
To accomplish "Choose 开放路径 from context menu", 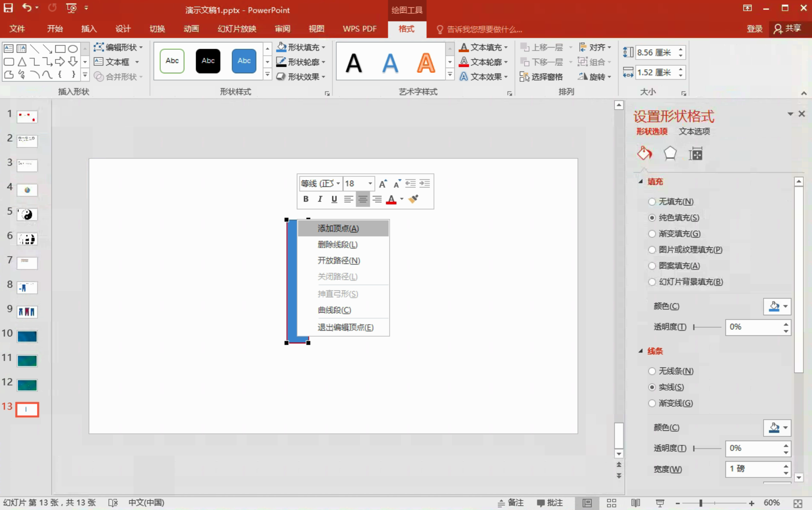I will [x=343, y=261].
